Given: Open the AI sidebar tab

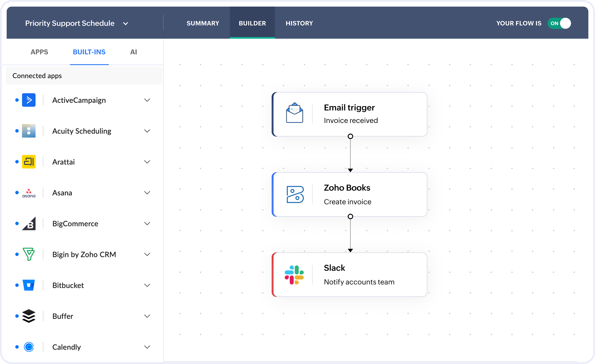Looking at the screenshot, I should click(x=134, y=52).
